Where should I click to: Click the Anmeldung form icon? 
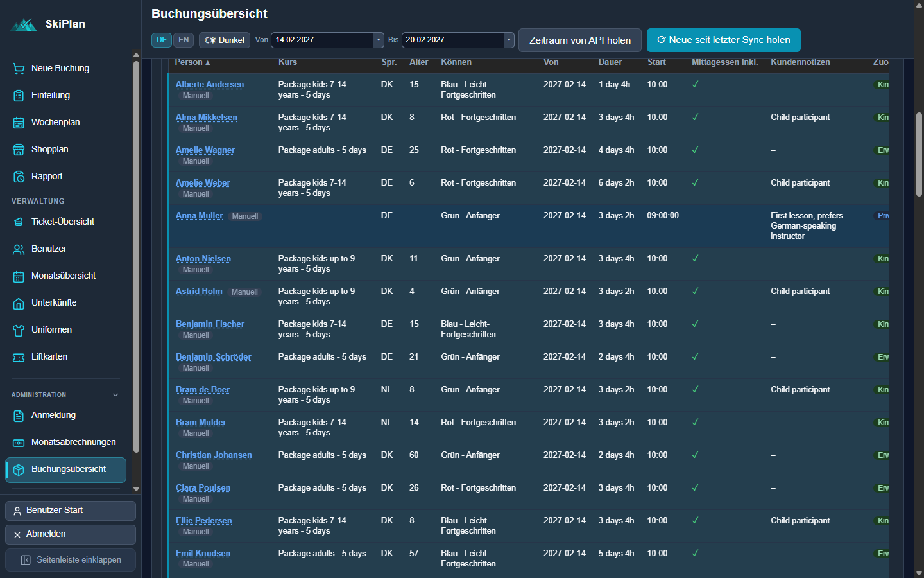coord(19,416)
